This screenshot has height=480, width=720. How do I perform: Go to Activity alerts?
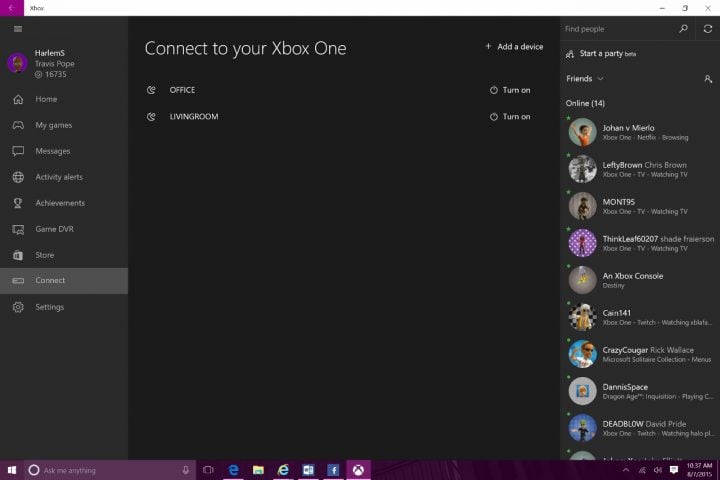click(64, 177)
